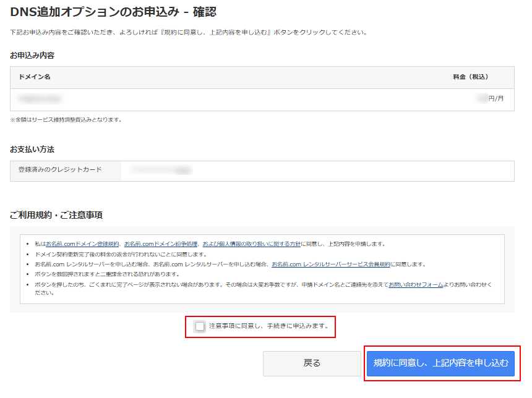Click the ご利用規約・ご注意事項 heading
The height and width of the screenshot is (398, 532).
point(56,215)
